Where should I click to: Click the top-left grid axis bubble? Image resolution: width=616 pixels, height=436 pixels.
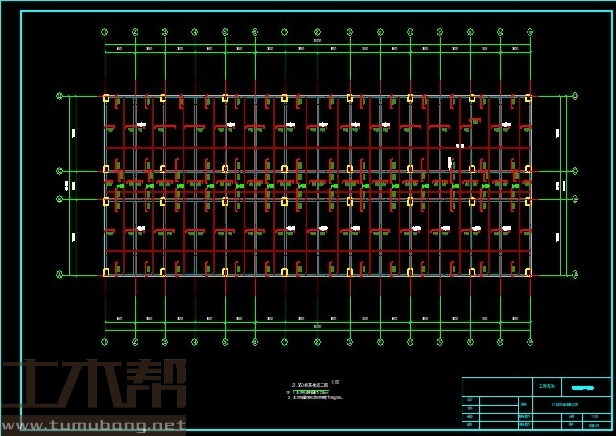coord(105,33)
